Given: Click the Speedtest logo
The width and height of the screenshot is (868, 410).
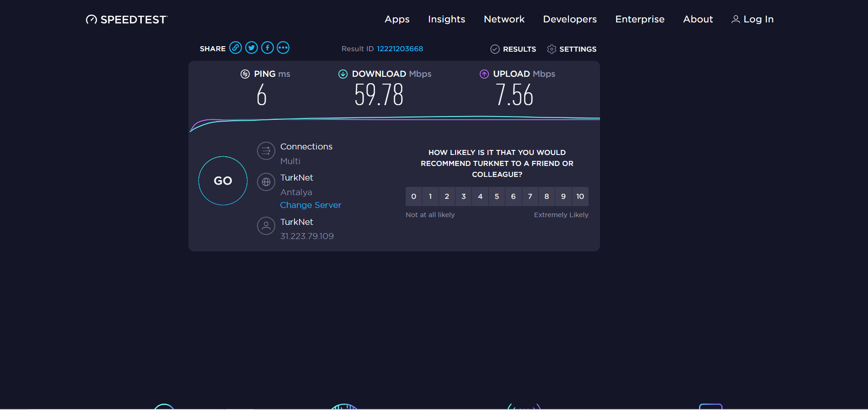Looking at the screenshot, I should coord(127,19).
